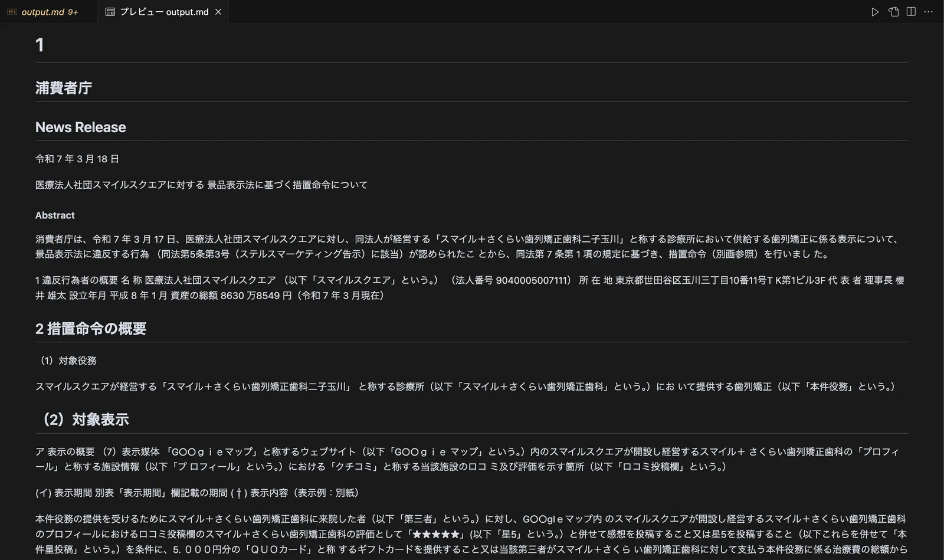Viewport: 944px width, 560px height.
Task: Split the editor with the split icon
Action: 911,12
